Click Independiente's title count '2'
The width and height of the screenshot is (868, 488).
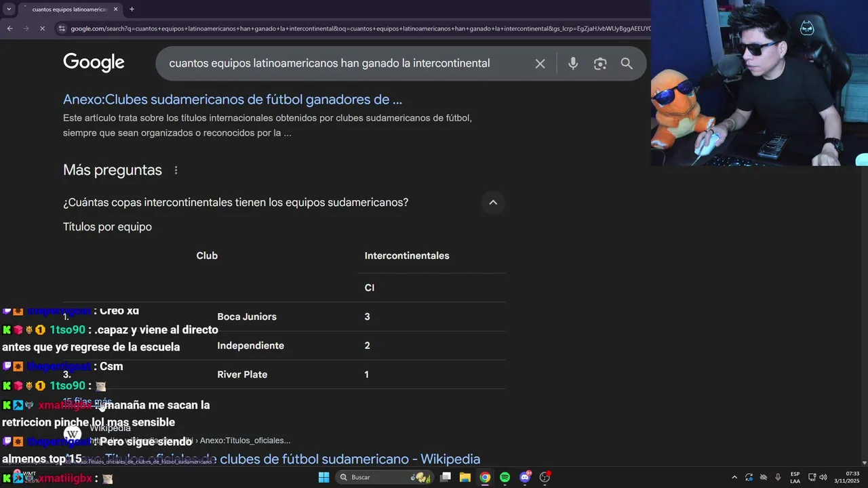367,346
